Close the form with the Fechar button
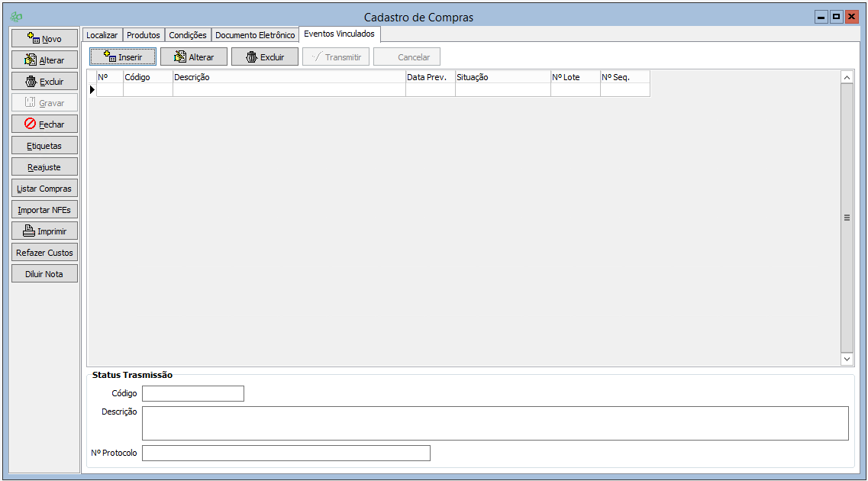 coord(44,124)
